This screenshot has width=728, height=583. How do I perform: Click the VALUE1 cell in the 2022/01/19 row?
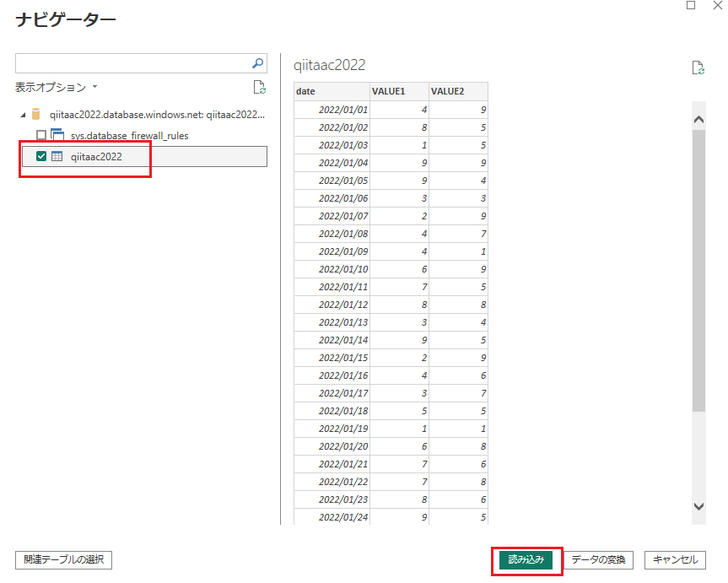click(x=399, y=429)
